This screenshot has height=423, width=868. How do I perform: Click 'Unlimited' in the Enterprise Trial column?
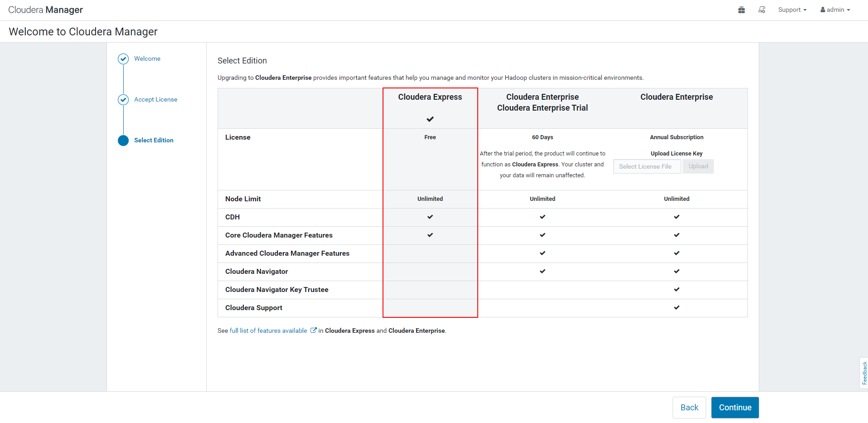pos(543,199)
